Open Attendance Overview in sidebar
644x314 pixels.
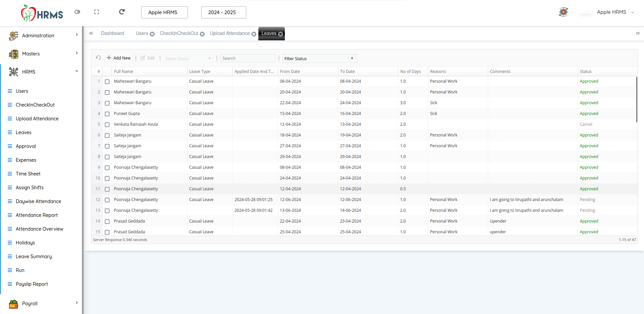click(x=39, y=229)
